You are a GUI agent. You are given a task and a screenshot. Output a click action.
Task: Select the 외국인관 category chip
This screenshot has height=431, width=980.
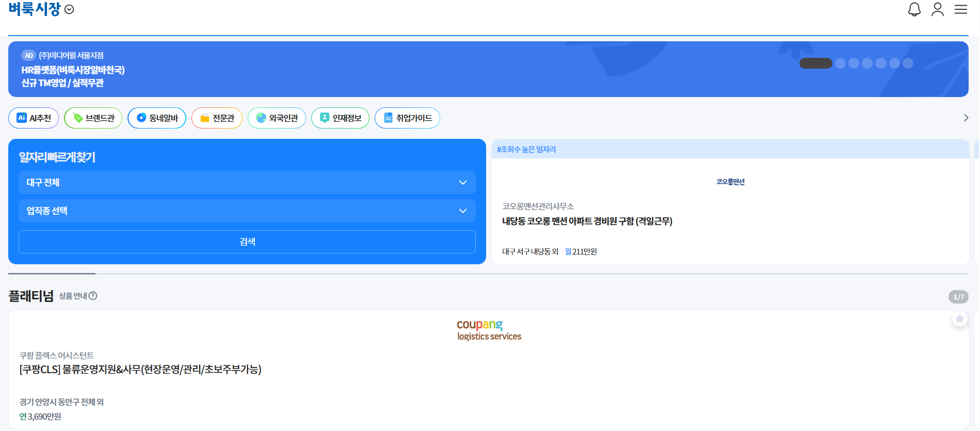tap(277, 118)
